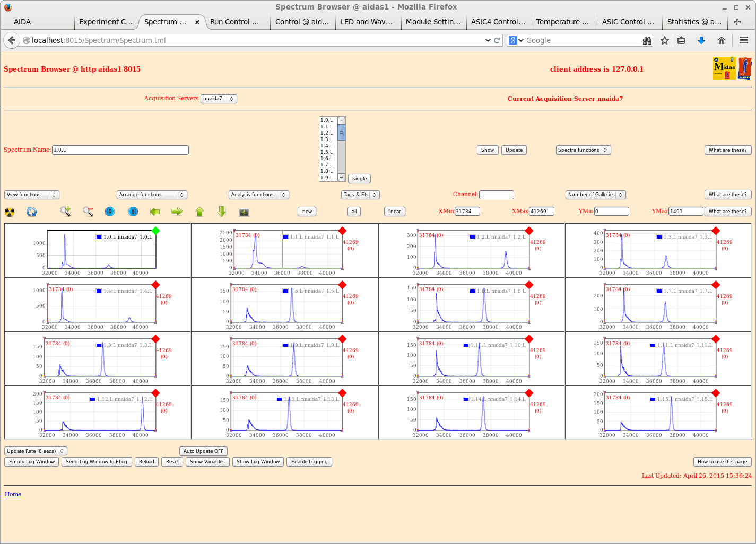Toggle red diamond marker on 1.15.L spectrum
This screenshot has width=756, height=544.
pos(716,393)
